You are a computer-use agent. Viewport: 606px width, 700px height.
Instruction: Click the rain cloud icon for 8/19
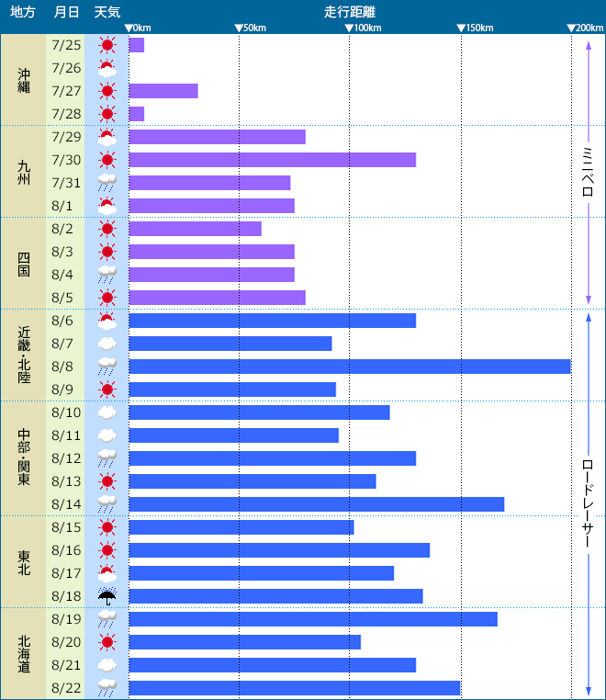(x=107, y=619)
